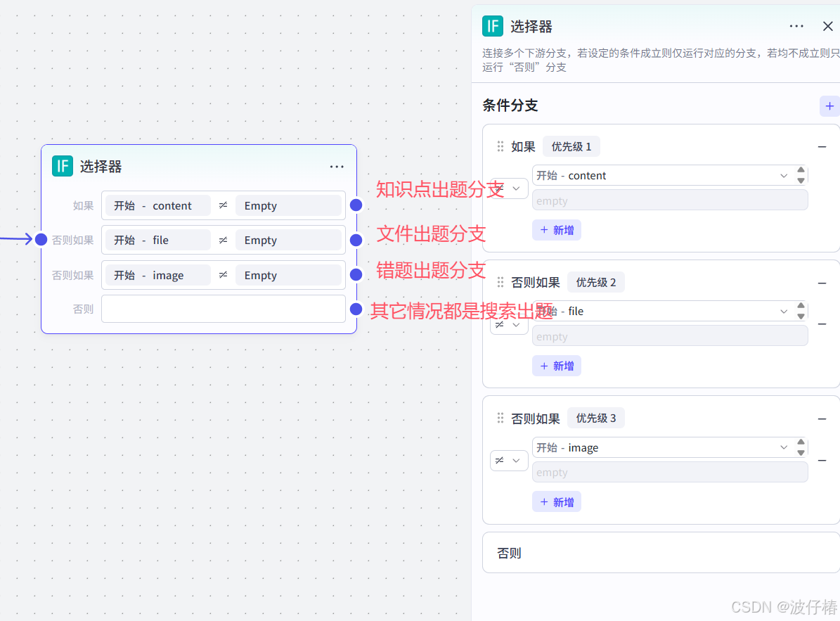This screenshot has width=840, height=621.
Task: Click 开始 - content tag in the node
Action: 158,206
